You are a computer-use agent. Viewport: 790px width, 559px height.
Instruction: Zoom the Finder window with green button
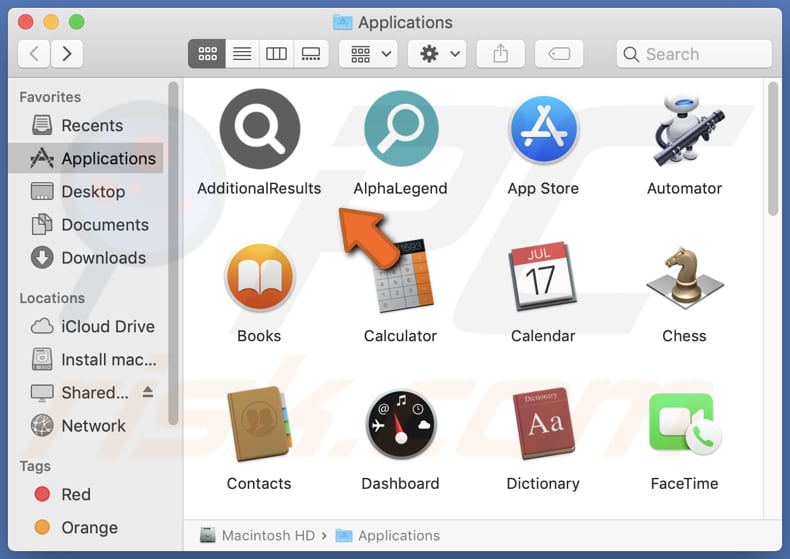[x=77, y=22]
